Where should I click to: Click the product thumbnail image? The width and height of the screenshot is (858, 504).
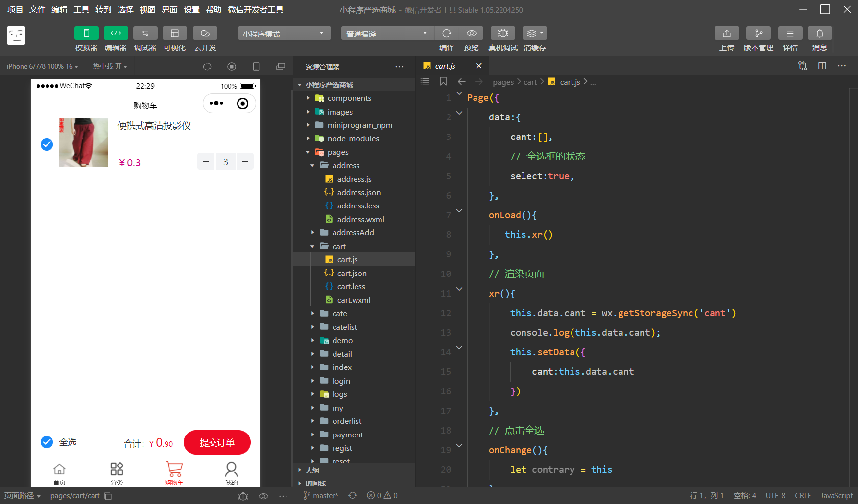click(84, 142)
